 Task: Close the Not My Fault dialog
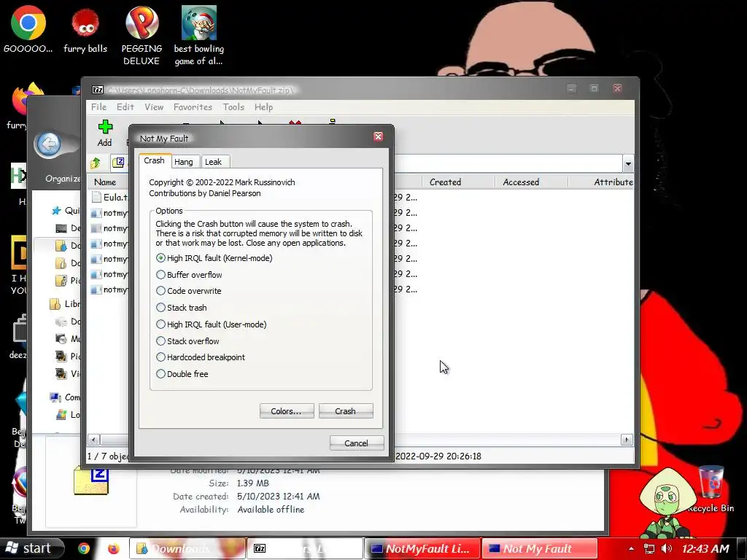pos(379,136)
